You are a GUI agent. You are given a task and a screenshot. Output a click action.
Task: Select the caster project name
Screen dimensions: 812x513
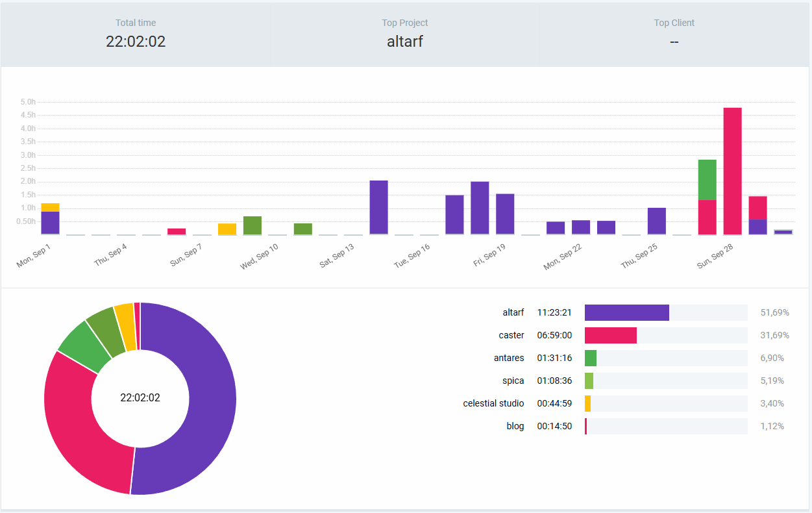click(x=511, y=335)
